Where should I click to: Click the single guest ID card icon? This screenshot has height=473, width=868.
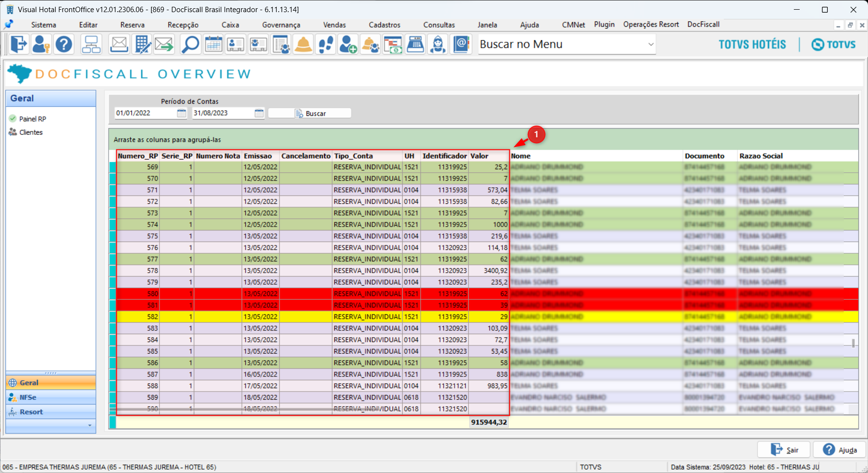click(x=236, y=45)
